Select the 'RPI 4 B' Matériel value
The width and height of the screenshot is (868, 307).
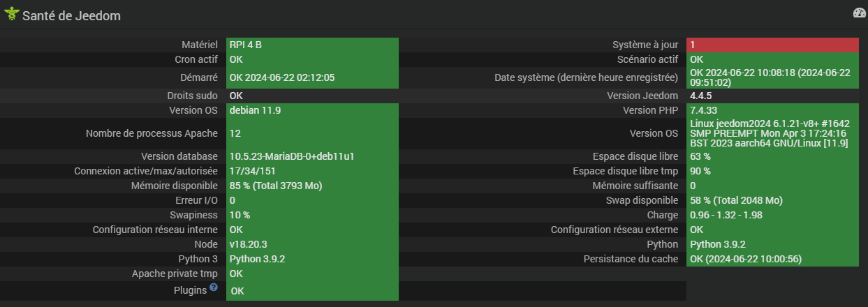pos(246,45)
